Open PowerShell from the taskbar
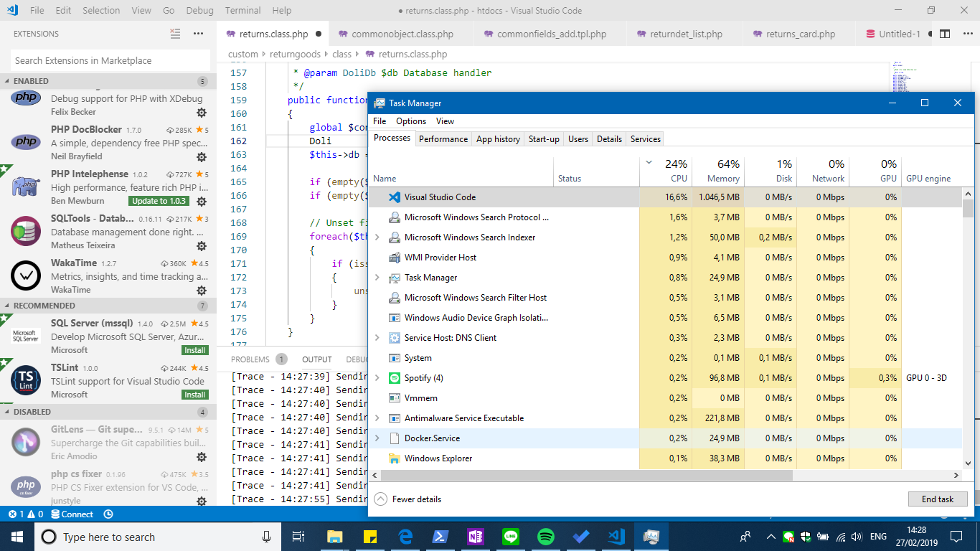This screenshot has height=551, width=980. tap(440, 537)
